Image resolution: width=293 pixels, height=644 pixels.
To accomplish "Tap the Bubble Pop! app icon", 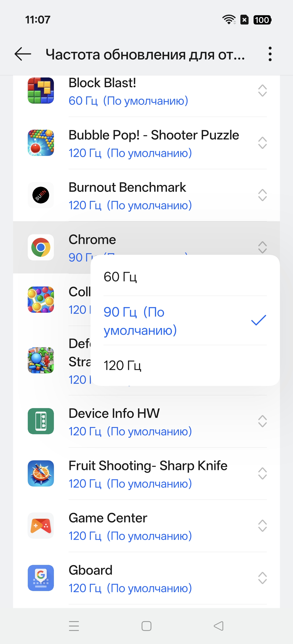I will coord(41,143).
